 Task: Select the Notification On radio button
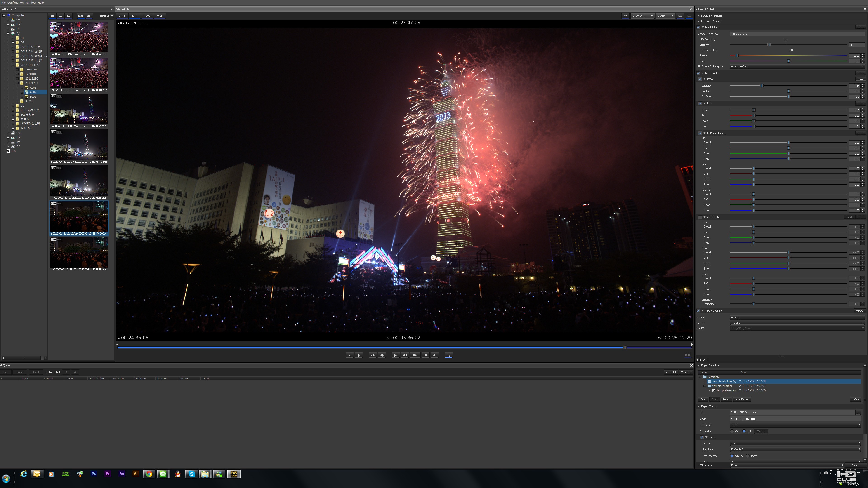[732, 432]
